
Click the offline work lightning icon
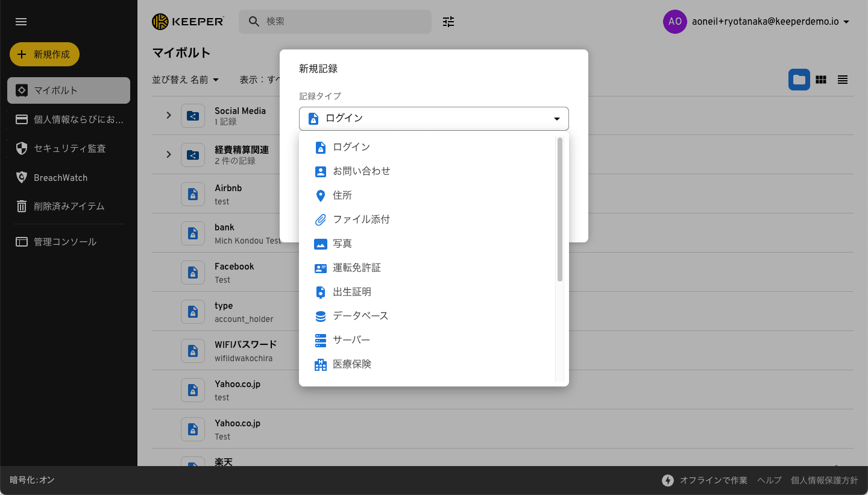[668, 481]
